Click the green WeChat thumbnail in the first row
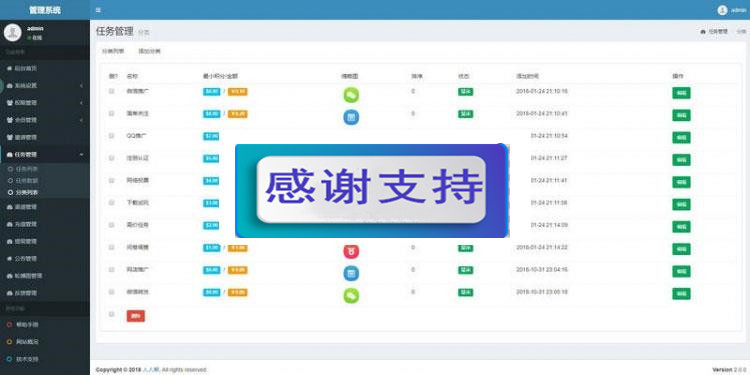The image size is (750, 375). [x=351, y=95]
